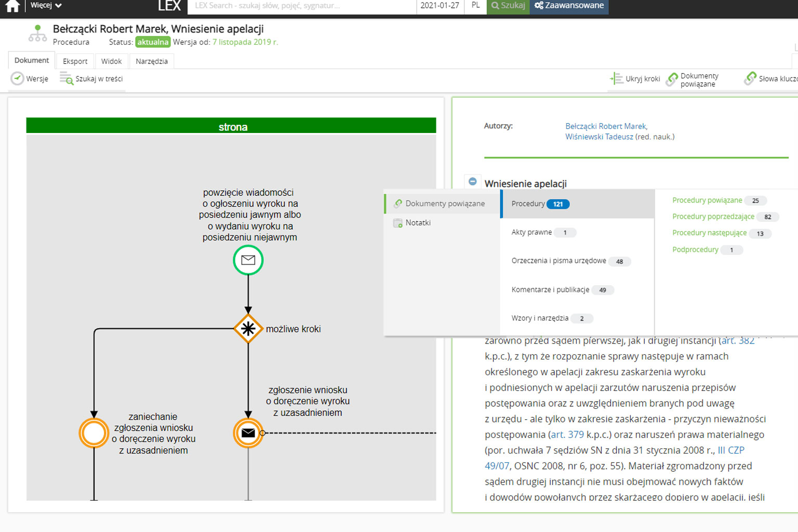Click the green start event envelope node
The height and width of the screenshot is (532, 798).
[248, 260]
